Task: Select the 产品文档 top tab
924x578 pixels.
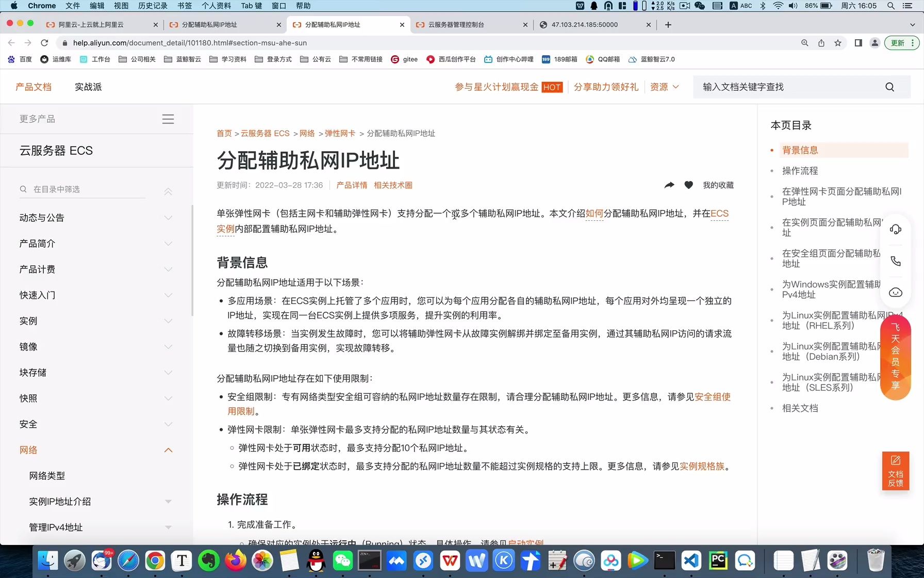Action: (34, 87)
